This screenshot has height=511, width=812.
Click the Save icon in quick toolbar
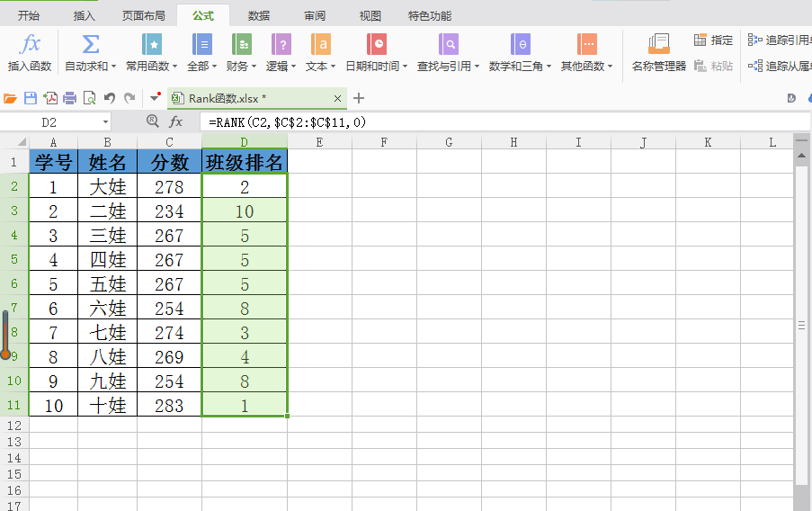point(31,98)
